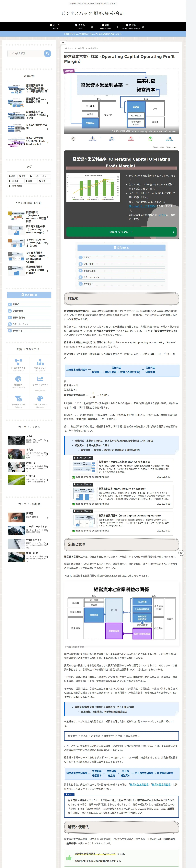Open the 総資本経常利益率 inline link

[x=161, y=784]
